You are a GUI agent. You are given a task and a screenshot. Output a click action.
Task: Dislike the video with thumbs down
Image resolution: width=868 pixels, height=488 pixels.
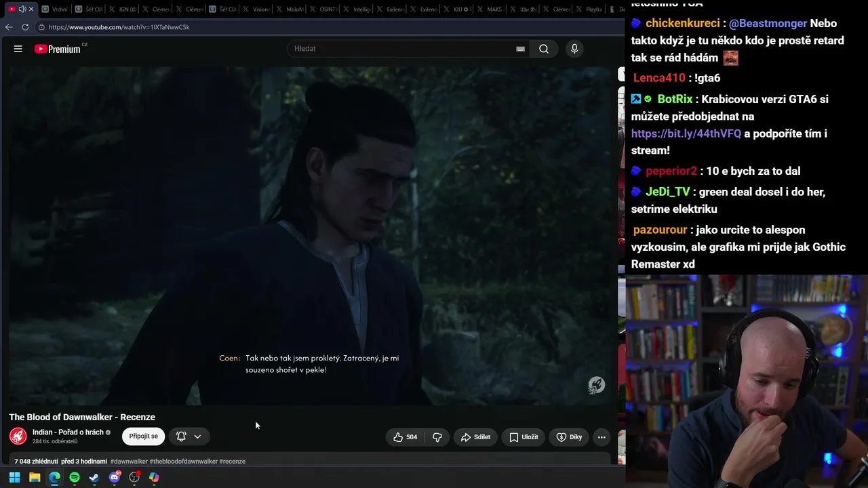tap(437, 437)
